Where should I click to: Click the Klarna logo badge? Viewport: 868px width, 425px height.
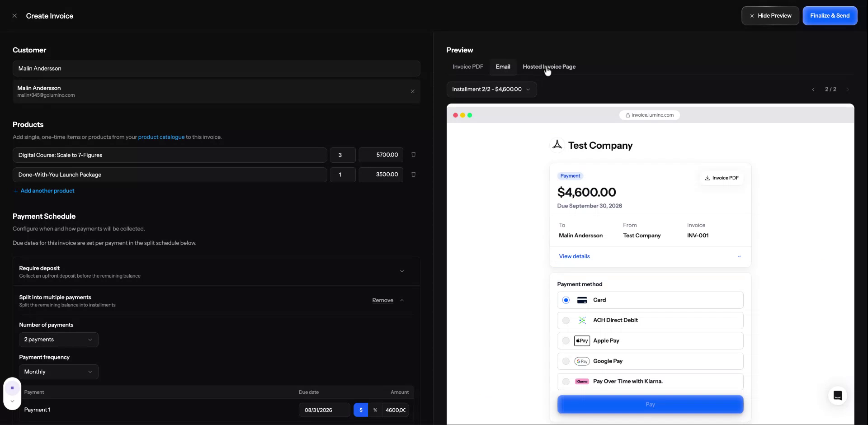click(582, 382)
